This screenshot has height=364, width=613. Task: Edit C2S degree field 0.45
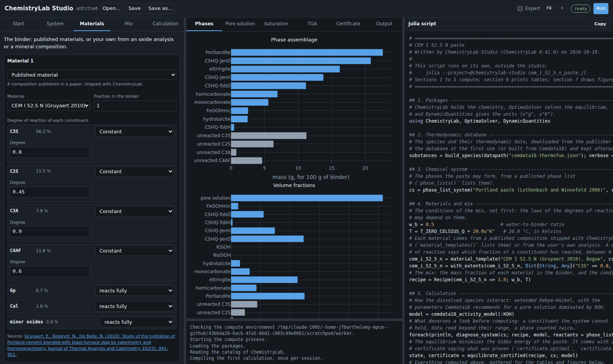(50, 192)
